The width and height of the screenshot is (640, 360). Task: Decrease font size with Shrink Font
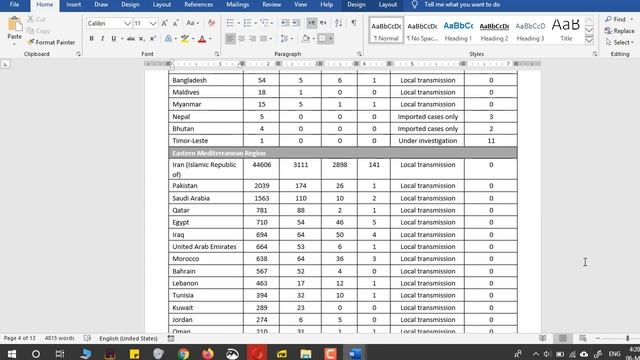pos(176,23)
